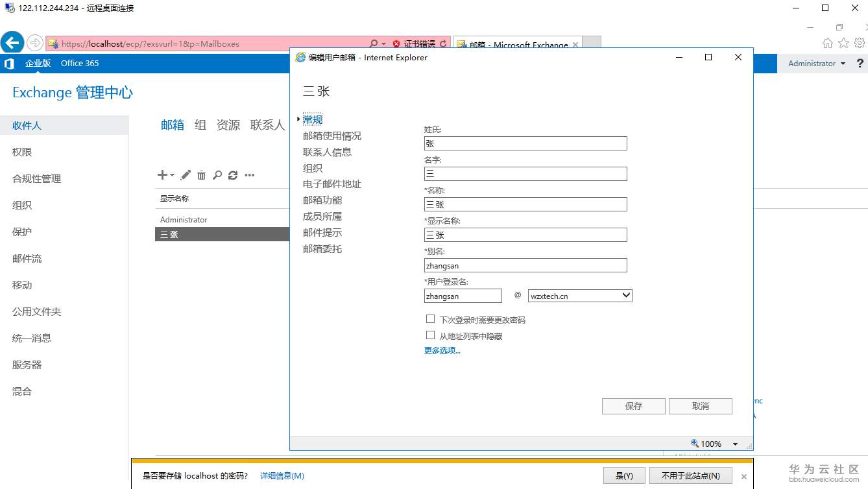Close the 邮箱 - Microsoft Exchange browser tab
Screen dimensions: 868x489
pos(575,45)
